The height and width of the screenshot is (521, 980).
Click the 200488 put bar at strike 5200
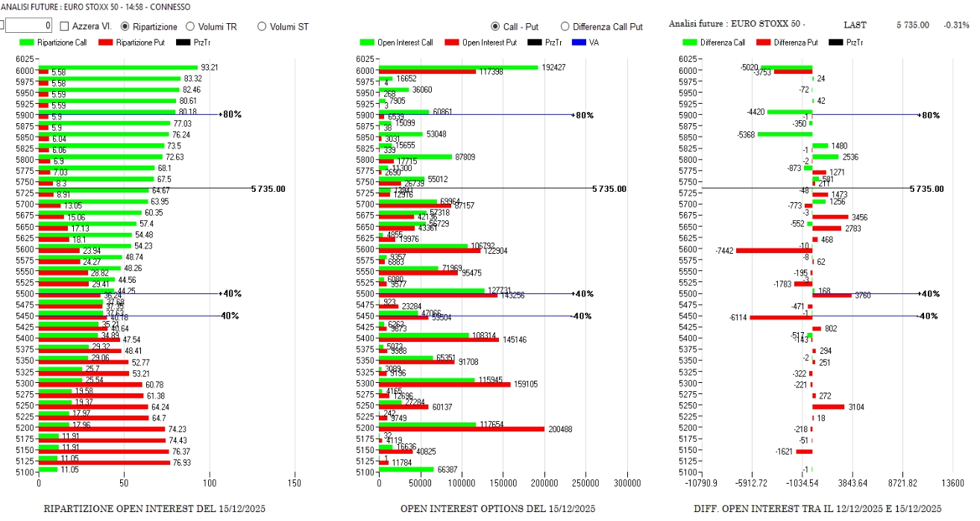(x=461, y=428)
